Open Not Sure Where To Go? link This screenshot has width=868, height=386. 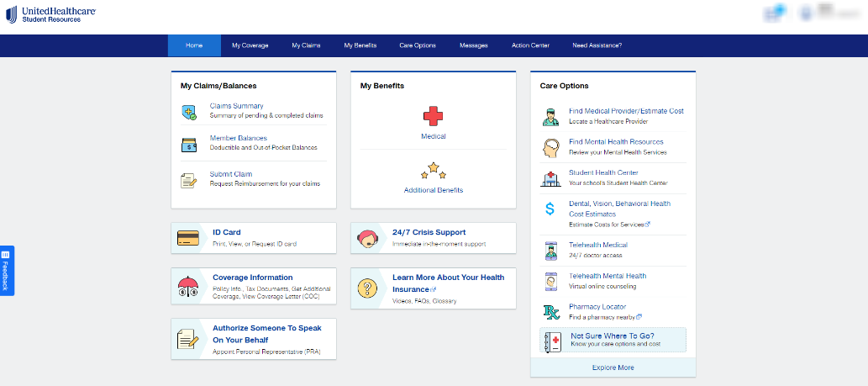tap(613, 336)
